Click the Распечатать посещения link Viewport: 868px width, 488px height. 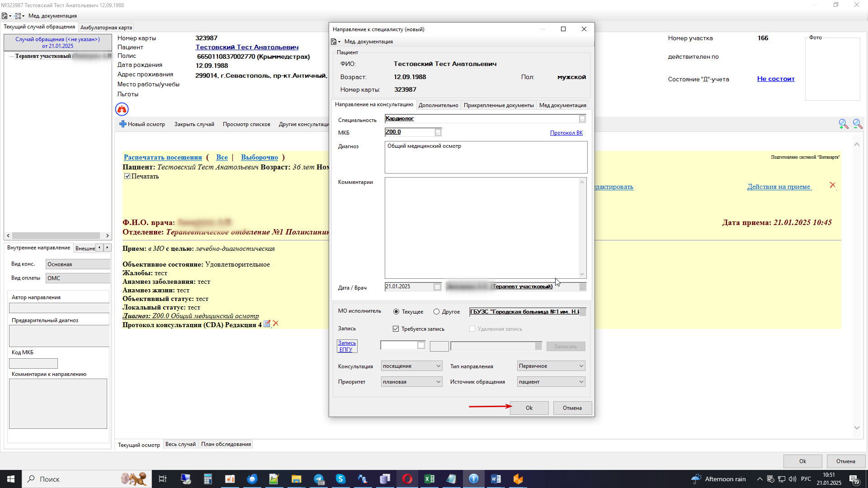click(163, 157)
